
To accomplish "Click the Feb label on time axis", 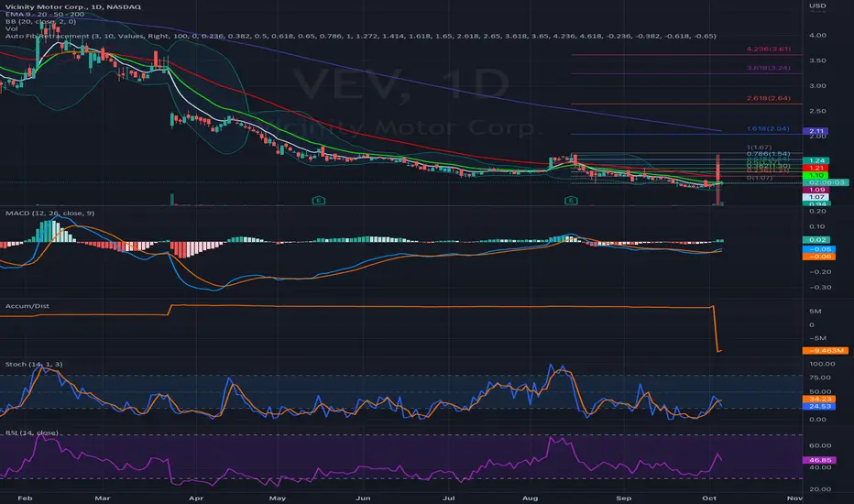I will (x=25, y=498).
